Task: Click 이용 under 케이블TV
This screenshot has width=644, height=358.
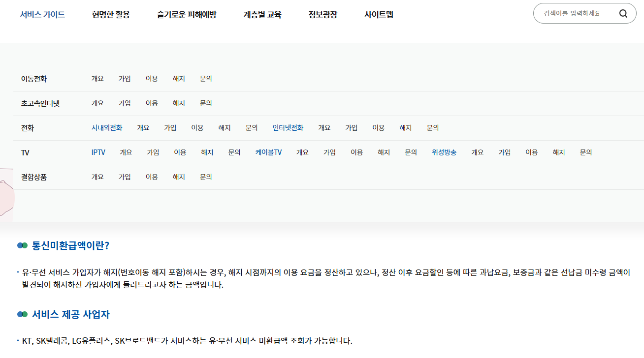Action: (x=356, y=152)
